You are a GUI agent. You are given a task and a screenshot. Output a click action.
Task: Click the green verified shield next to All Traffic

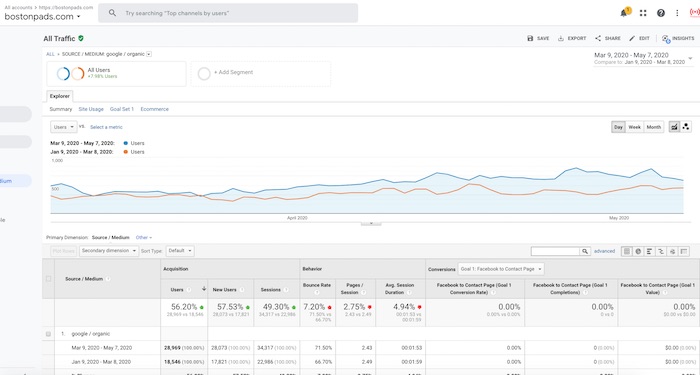pos(81,38)
